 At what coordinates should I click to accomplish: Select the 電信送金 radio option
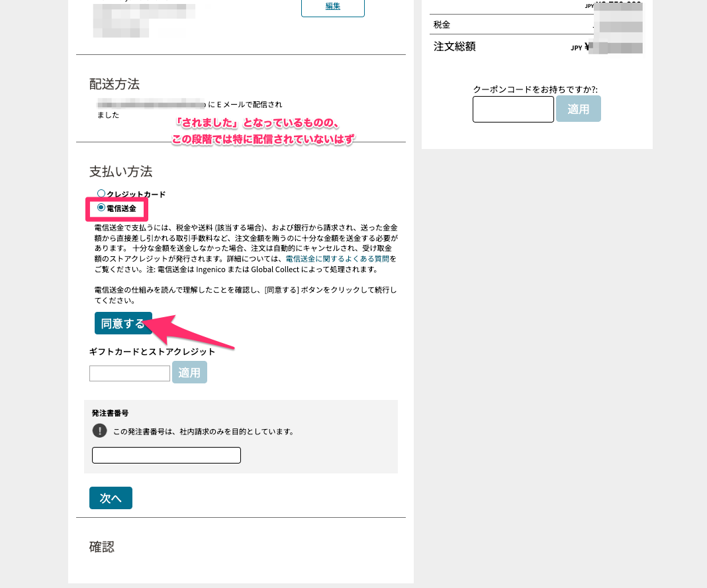click(x=101, y=207)
